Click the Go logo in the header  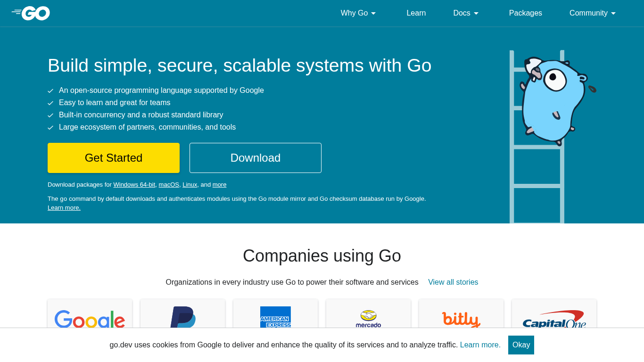tap(31, 13)
